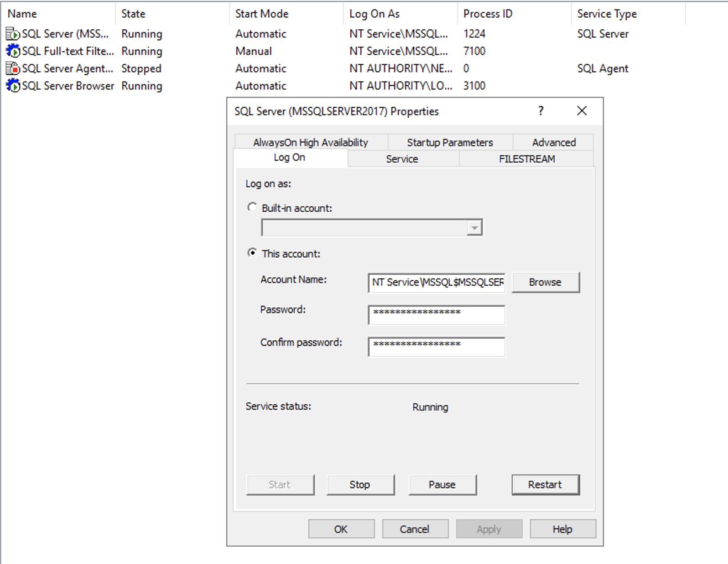728x564 pixels.
Task: Open the Startup Parameters tab
Action: [450, 142]
